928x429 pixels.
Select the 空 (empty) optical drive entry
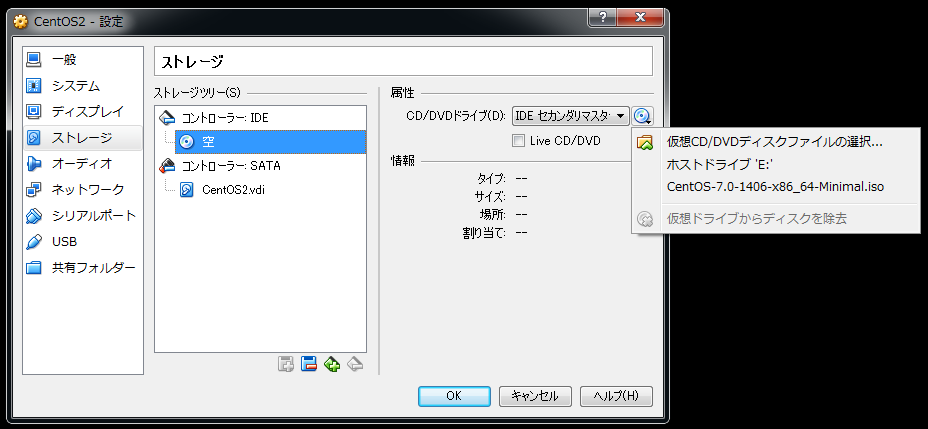[270, 142]
